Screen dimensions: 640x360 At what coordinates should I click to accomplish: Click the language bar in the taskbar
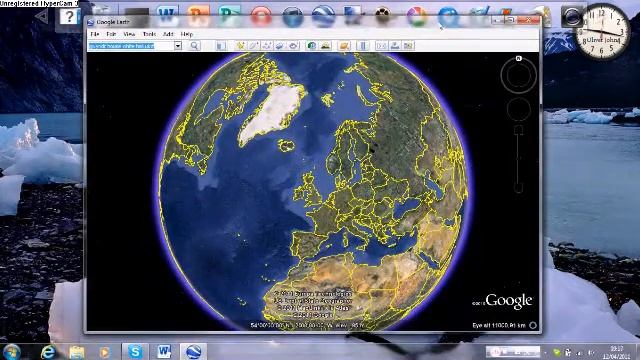coord(513,351)
